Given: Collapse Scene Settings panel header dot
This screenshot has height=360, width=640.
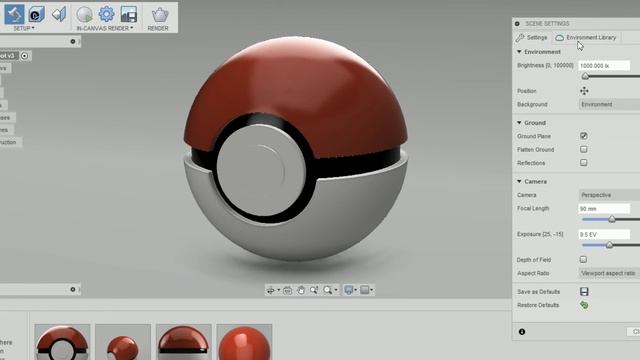Looking at the screenshot, I should 517,24.
